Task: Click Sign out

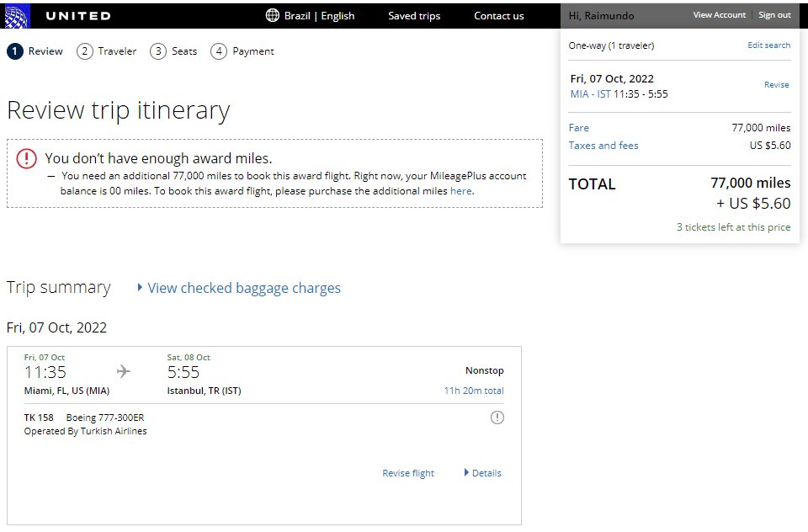Action: (774, 15)
